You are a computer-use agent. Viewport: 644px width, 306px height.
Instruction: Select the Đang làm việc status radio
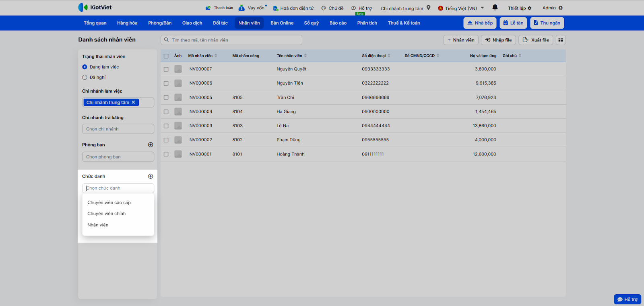85,67
